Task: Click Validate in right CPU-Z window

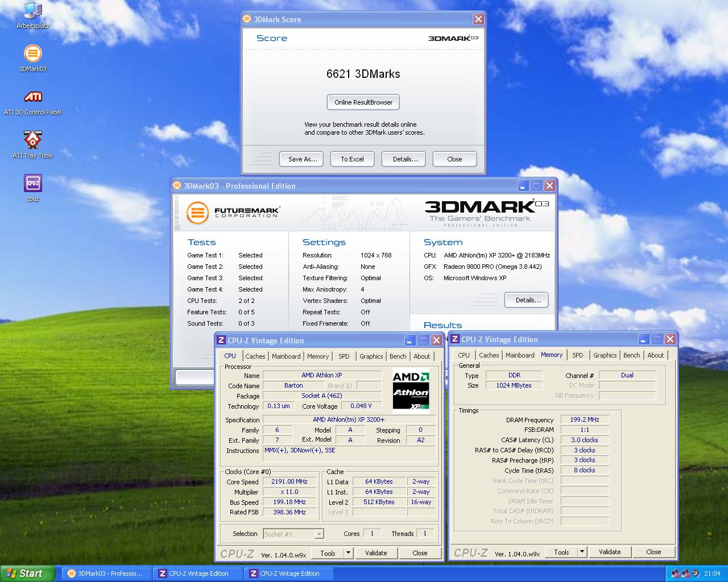Action: point(610,552)
